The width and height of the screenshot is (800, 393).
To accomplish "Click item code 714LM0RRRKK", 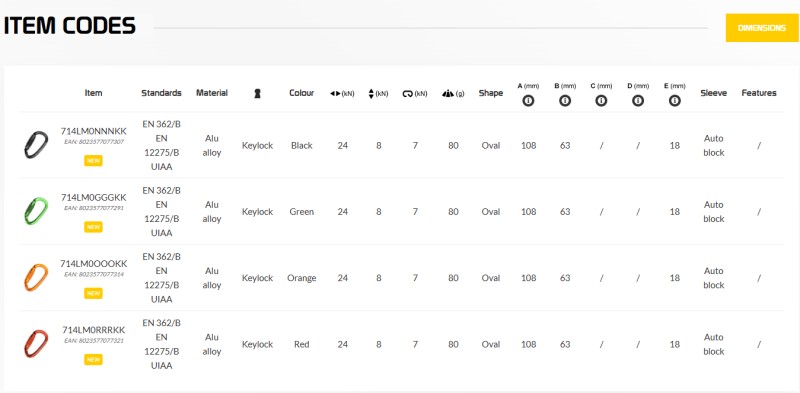I will 93,330.
